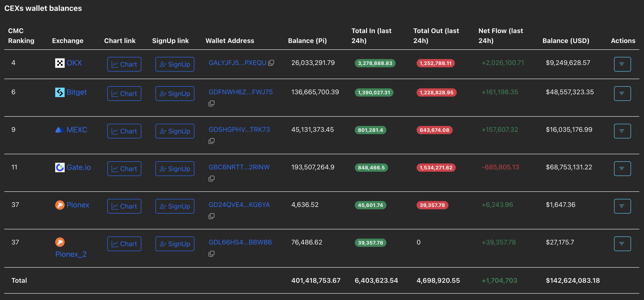This screenshot has width=644, height=300.
Task: Copy the Bitget wallet address icon
Action: click(x=212, y=103)
